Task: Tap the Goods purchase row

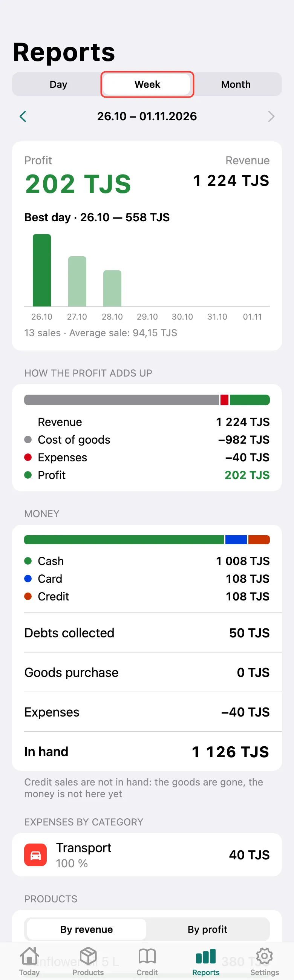Action: click(x=147, y=672)
